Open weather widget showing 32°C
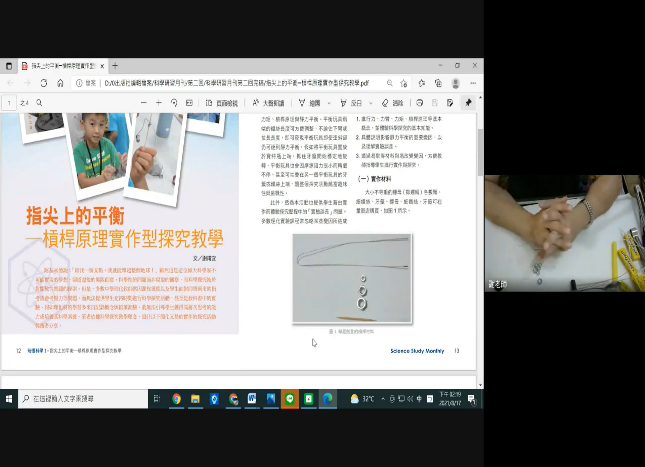645x467 pixels. pos(362,399)
